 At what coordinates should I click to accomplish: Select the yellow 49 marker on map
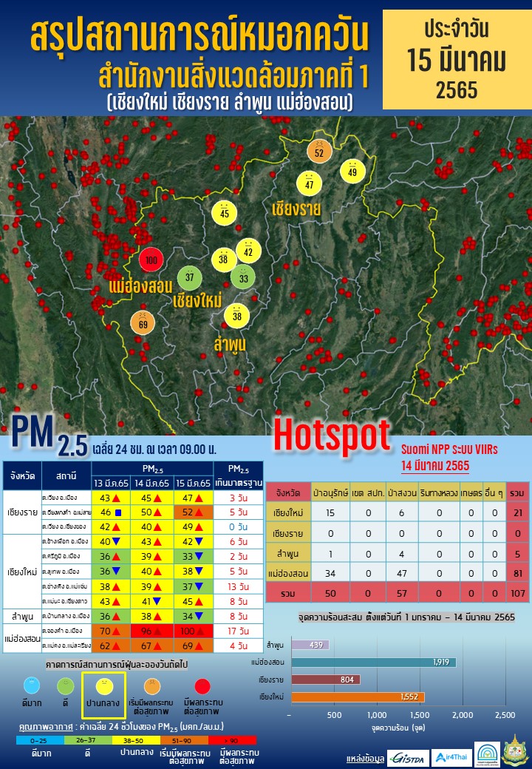point(352,172)
